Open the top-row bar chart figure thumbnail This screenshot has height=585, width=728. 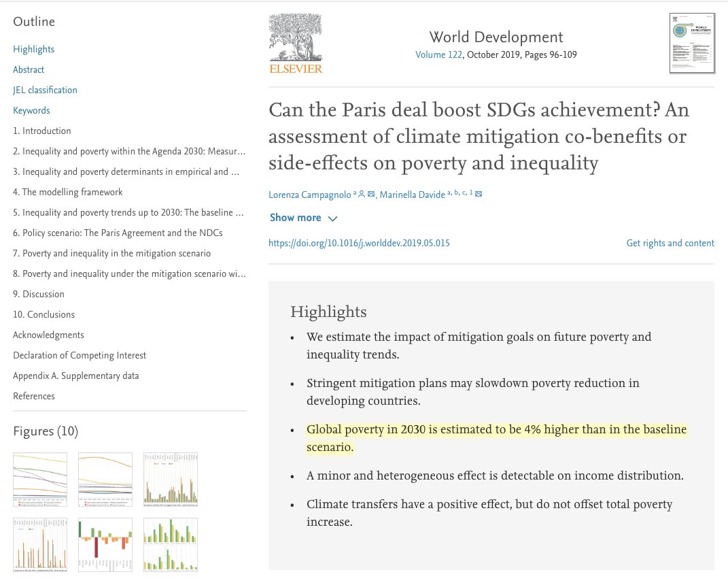(171, 479)
